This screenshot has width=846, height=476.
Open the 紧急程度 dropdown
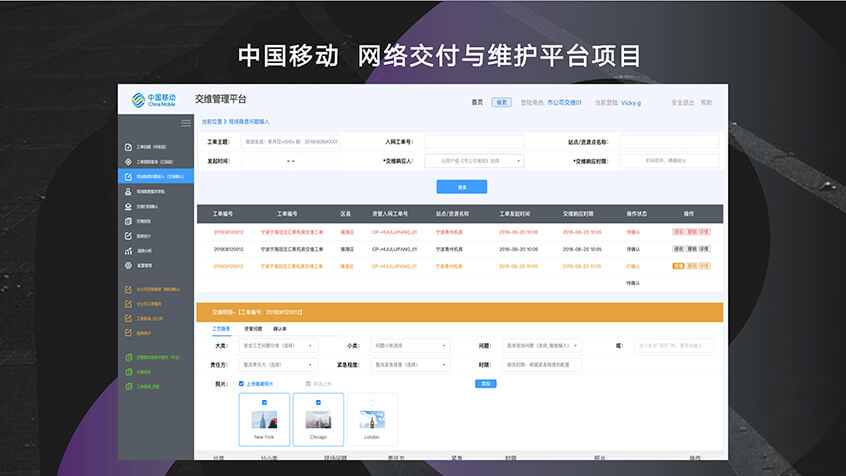(410, 365)
